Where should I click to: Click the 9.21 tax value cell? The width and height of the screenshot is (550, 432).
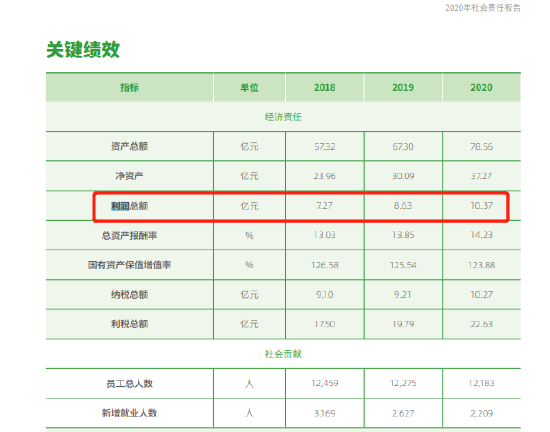point(402,295)
